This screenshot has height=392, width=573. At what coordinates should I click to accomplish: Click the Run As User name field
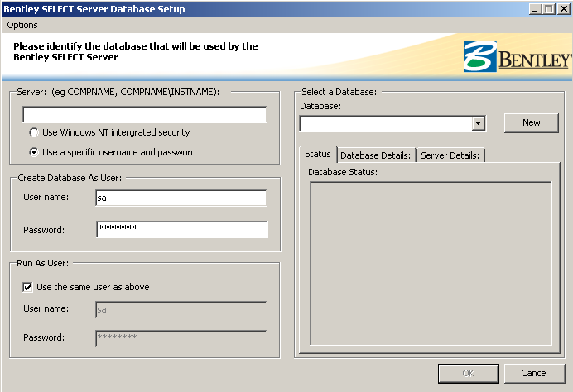pyautogui.click(x=181, y=309)
